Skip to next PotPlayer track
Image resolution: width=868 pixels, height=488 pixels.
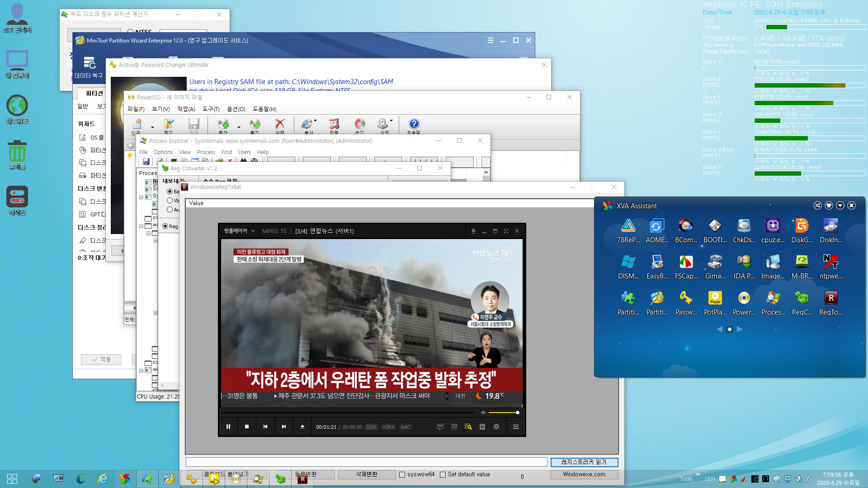284,427
